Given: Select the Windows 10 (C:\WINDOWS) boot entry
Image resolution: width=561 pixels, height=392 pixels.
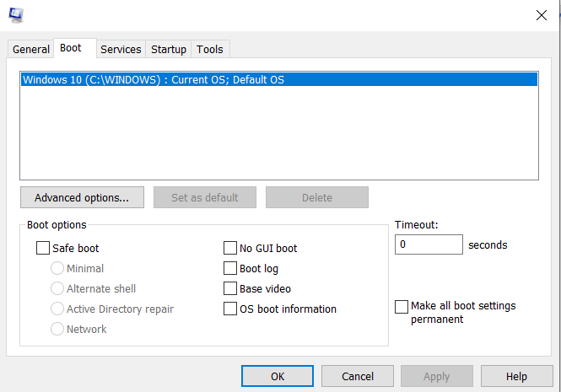Looking at the screenshot, I should pyautogui.click(x=279, y=79).
